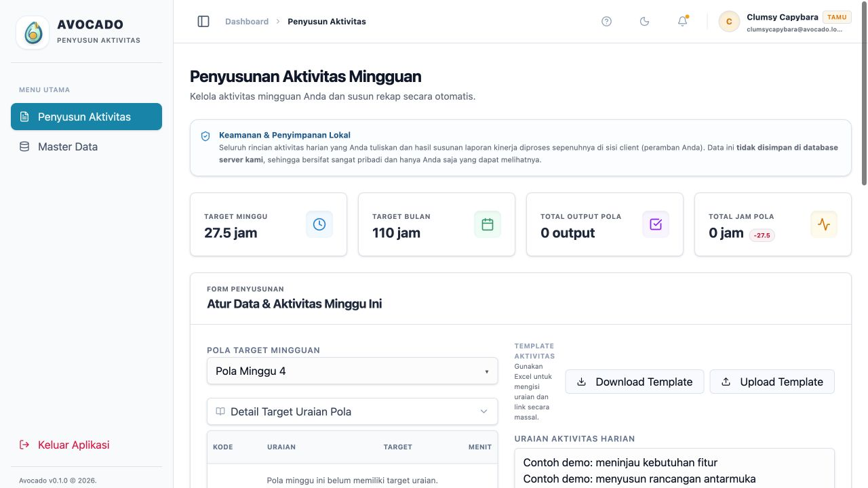The width and height of the screenshot is (868, 488).
Task: Click the checkbox icon on Total Output Pola card
Action: click(x=656, y=224)
